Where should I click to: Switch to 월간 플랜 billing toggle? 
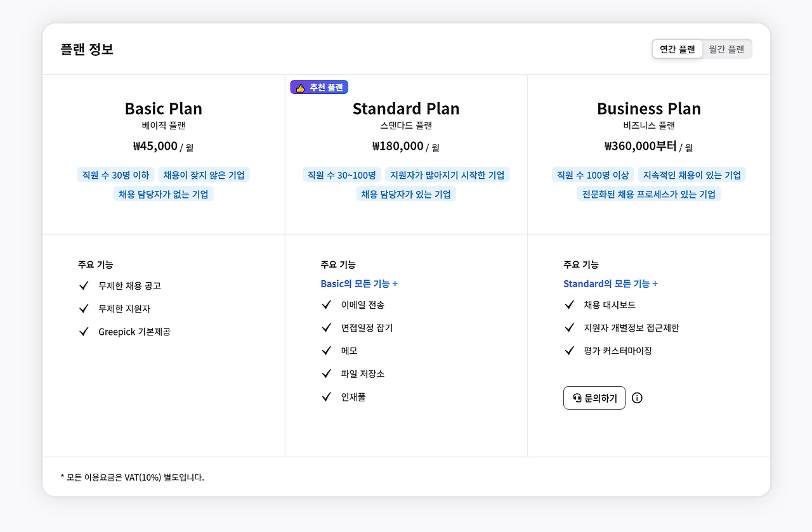(x=726, y=49)
